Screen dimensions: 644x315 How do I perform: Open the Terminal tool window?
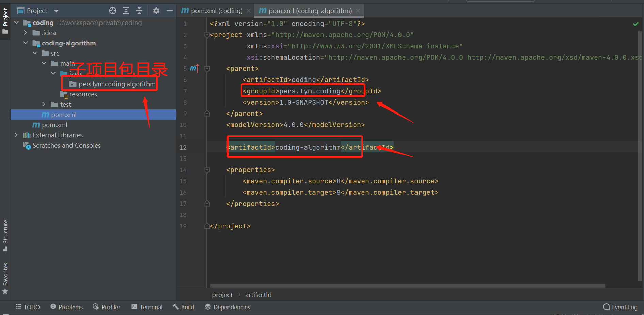(x=147, y=307)
